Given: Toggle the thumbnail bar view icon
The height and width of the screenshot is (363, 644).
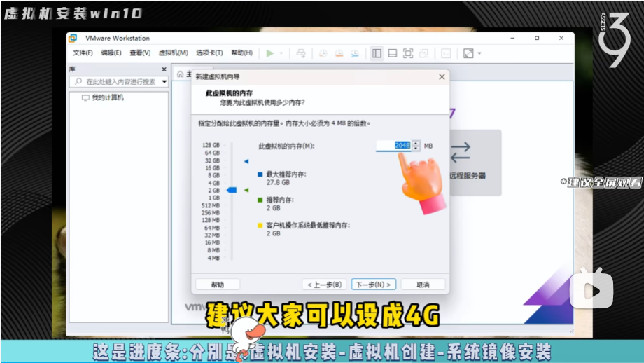Looking at the screenshot, I should click(392, 53).
